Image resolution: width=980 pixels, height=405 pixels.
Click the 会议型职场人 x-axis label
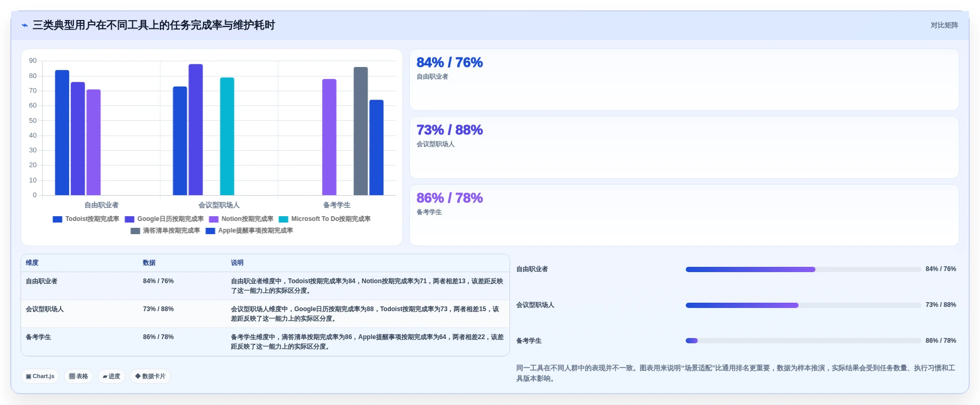pyautogui.click(x=219, y=205)
